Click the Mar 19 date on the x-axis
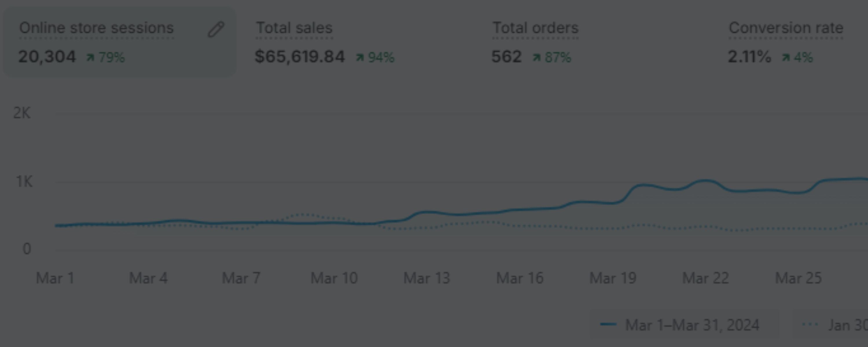This screenshot has width=868, height=347. (613, 278)
